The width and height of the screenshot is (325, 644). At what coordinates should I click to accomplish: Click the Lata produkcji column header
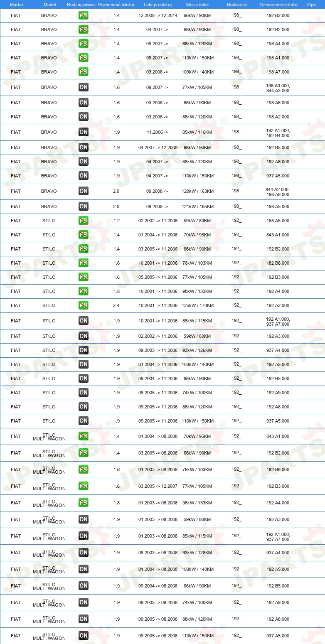point(158,5)
